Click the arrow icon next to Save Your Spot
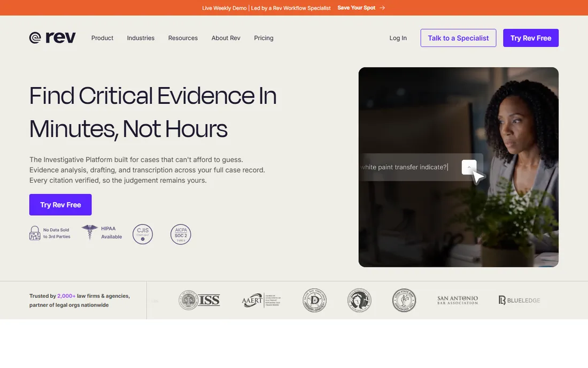 tap(382, 7)
